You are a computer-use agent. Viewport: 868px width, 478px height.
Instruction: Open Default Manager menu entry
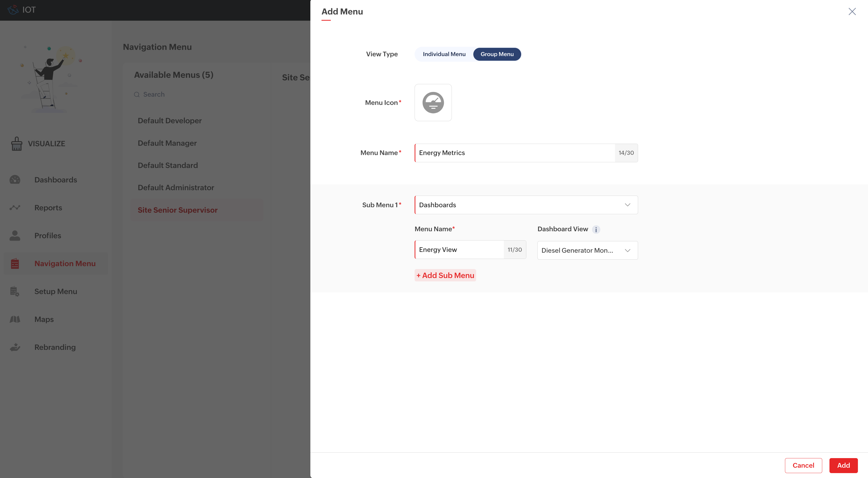(x=167, y=143)
